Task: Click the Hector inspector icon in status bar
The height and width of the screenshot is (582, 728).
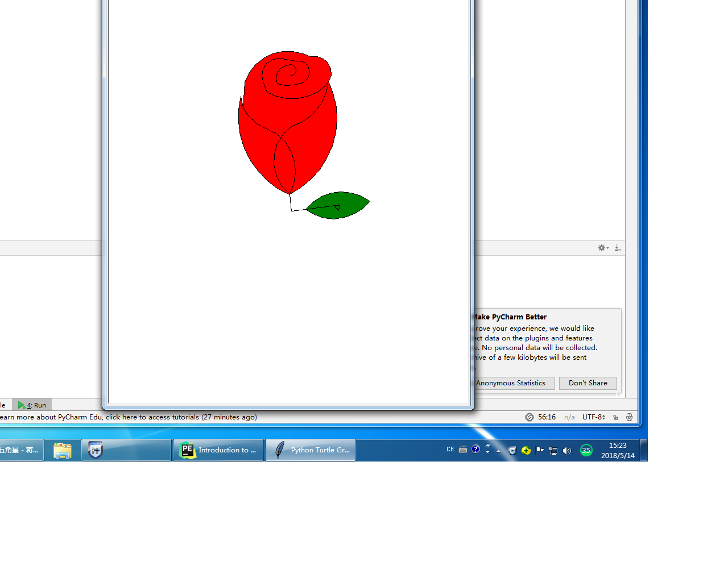Action: pyautogui.click(x=630, y=417)
